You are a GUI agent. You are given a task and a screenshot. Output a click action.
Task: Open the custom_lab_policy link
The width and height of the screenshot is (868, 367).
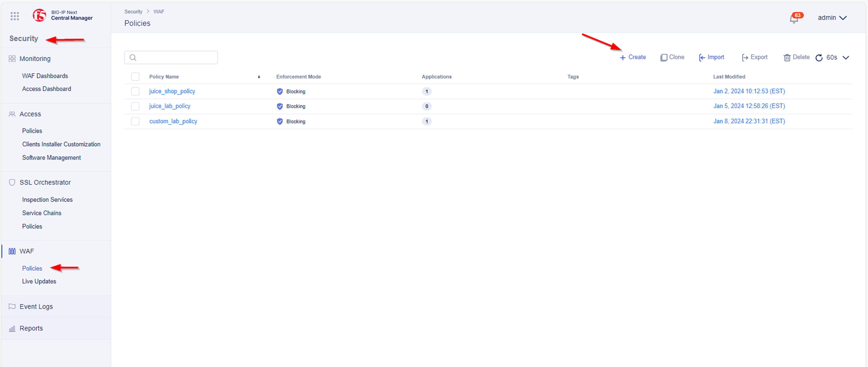[173, 121]
